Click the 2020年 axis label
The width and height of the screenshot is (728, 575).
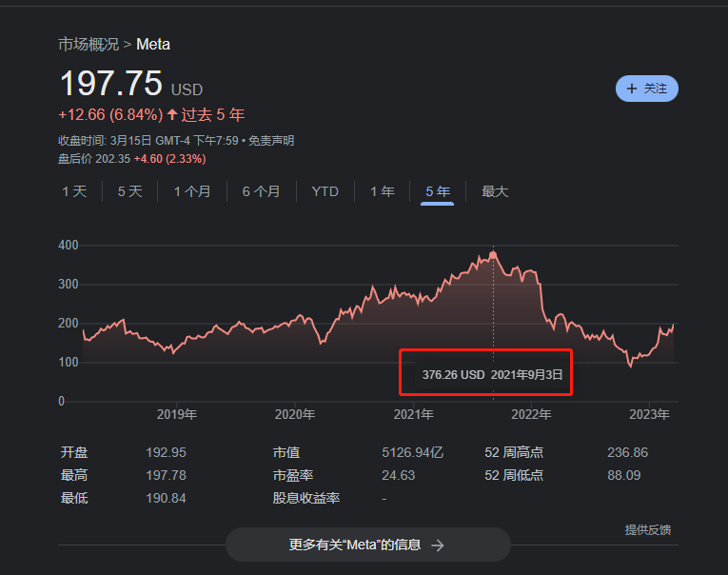point(295,414)
